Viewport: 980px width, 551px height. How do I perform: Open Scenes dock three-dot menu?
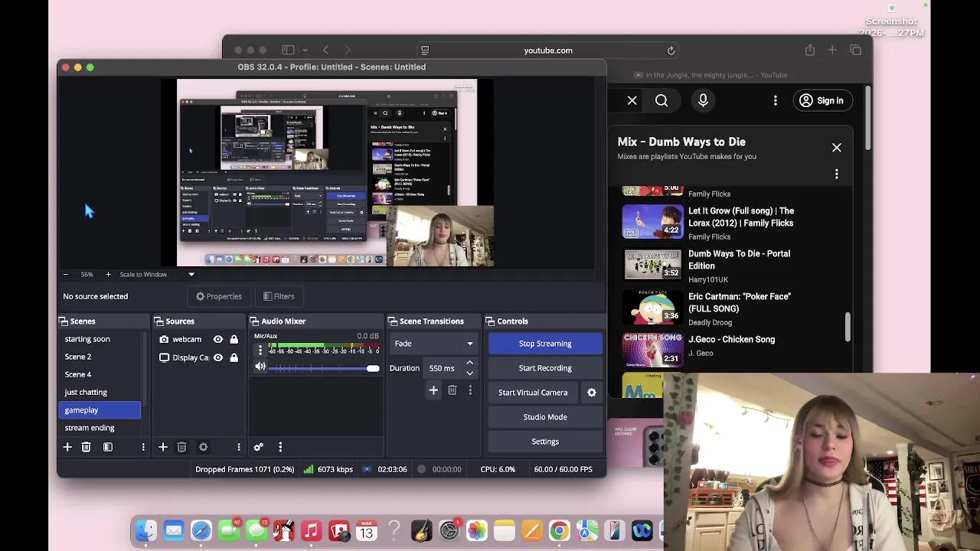coord(143,447)
